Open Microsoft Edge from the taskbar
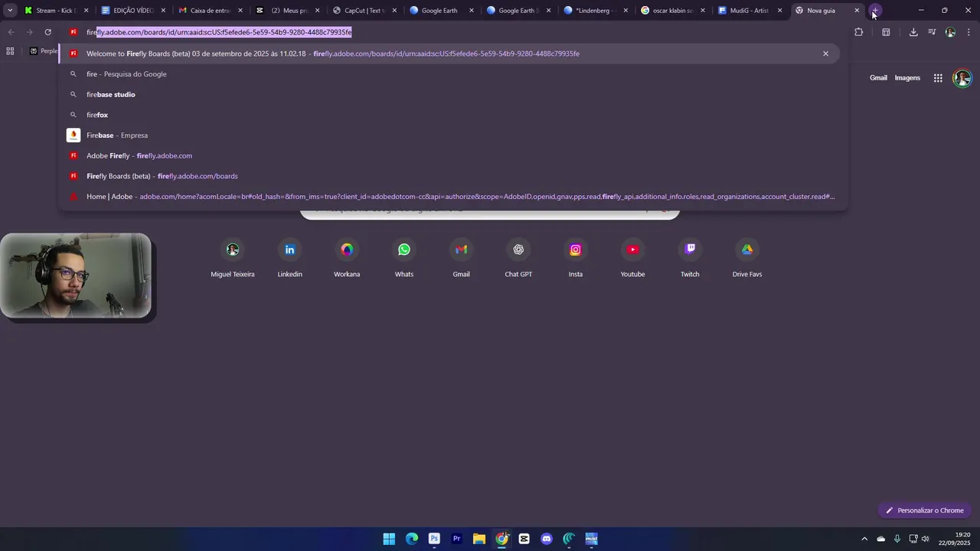 (x=412, y=539)
